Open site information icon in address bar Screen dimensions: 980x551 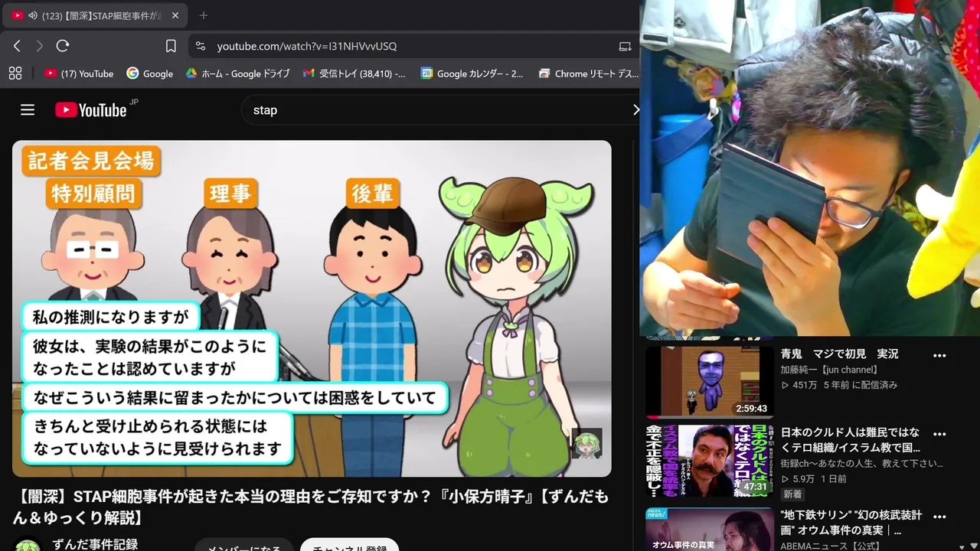[x=201, y=46]
